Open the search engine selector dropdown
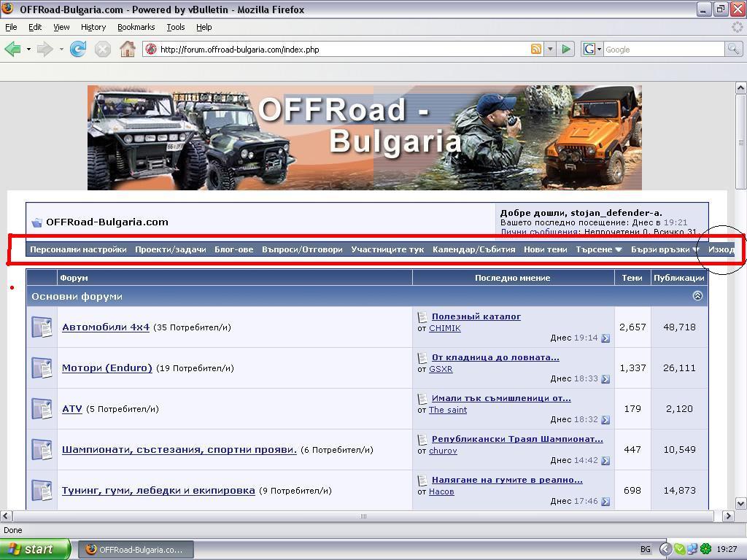This screenshot has width=747, height=560. (x=592, y=50)
